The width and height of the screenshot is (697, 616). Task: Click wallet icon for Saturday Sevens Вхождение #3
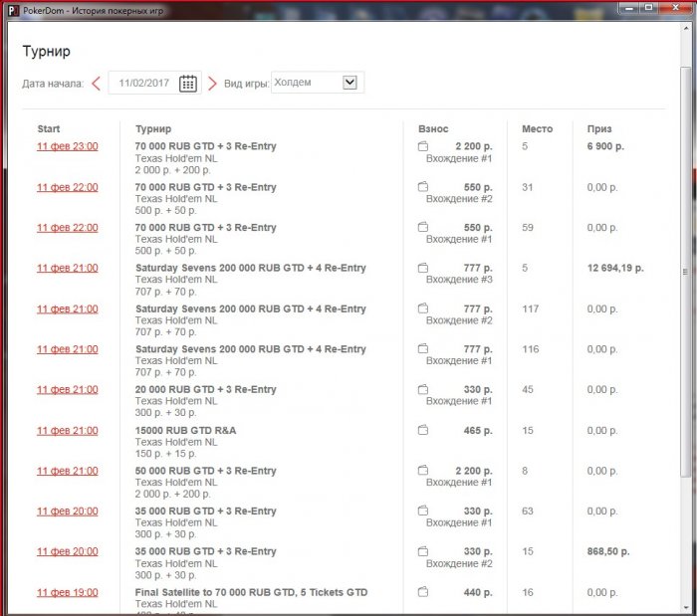coord(423,268)
